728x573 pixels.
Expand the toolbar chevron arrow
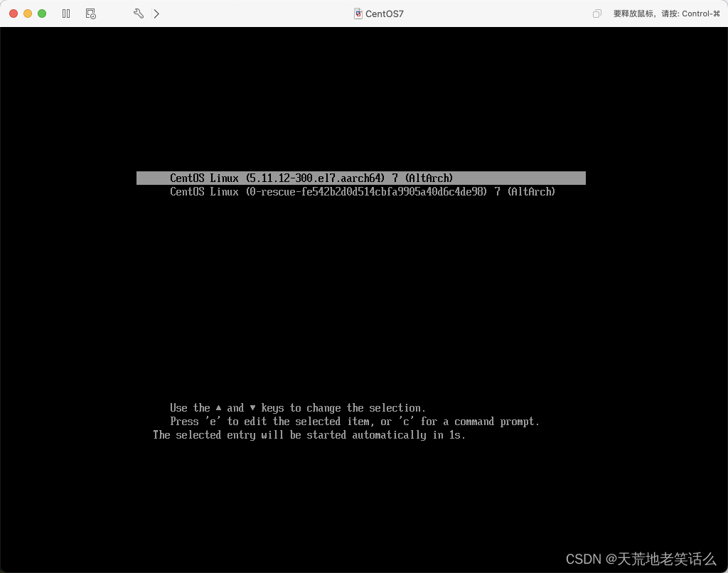[156, 14]
